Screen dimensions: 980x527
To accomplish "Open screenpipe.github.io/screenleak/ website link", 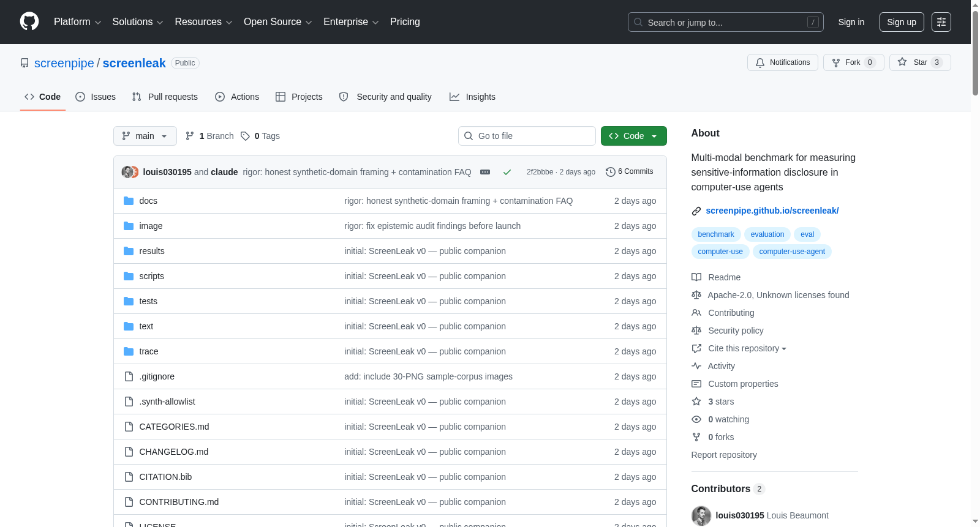I will tap(772, 211).
